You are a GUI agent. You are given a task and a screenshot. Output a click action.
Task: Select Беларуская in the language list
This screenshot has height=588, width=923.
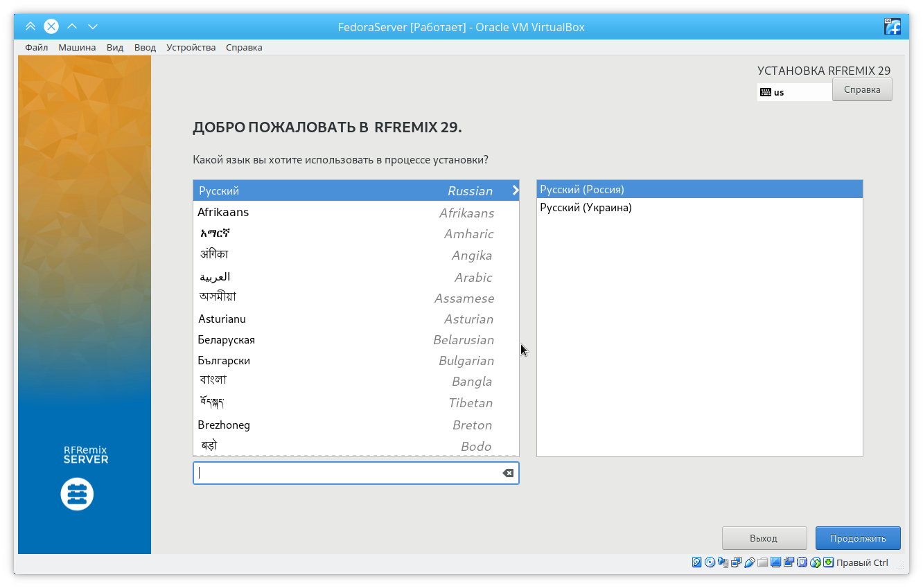click(227, 340)
